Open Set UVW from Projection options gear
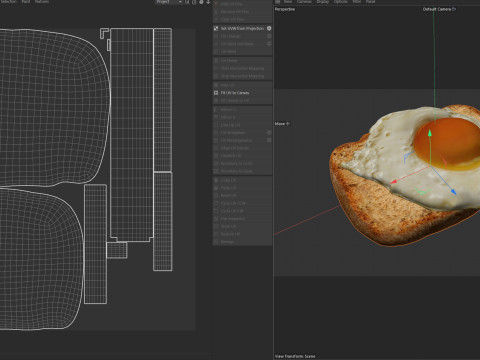480x360 pixels. pos(269,28)
